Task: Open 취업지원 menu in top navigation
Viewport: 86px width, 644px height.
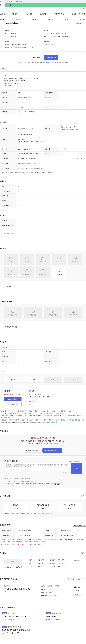Action: pos(29,14)
